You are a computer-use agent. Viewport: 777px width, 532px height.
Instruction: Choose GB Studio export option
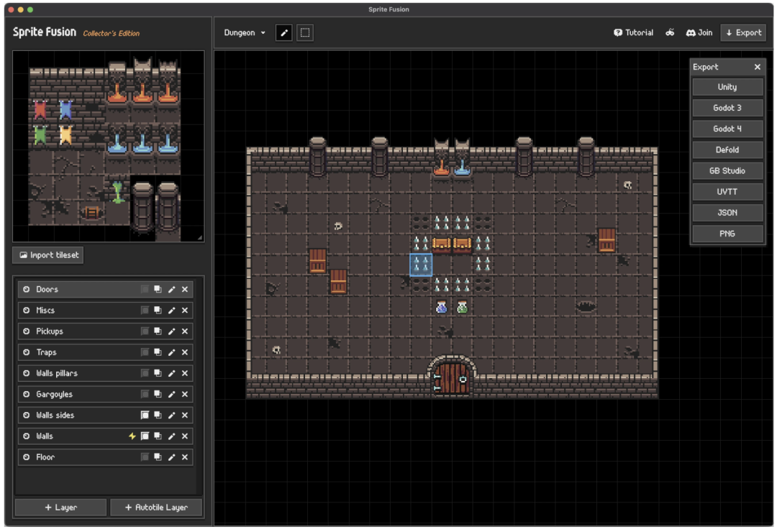[x=727, y=171]
